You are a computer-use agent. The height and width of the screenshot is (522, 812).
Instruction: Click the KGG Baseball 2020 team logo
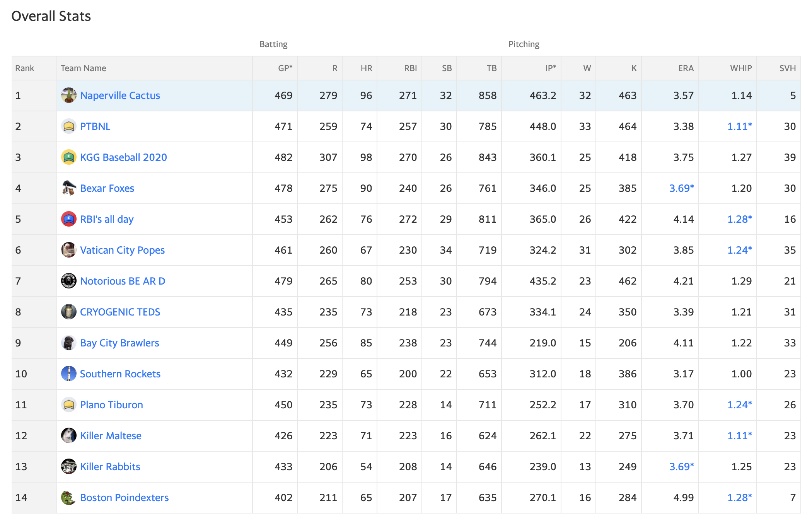tap(69, 157)
